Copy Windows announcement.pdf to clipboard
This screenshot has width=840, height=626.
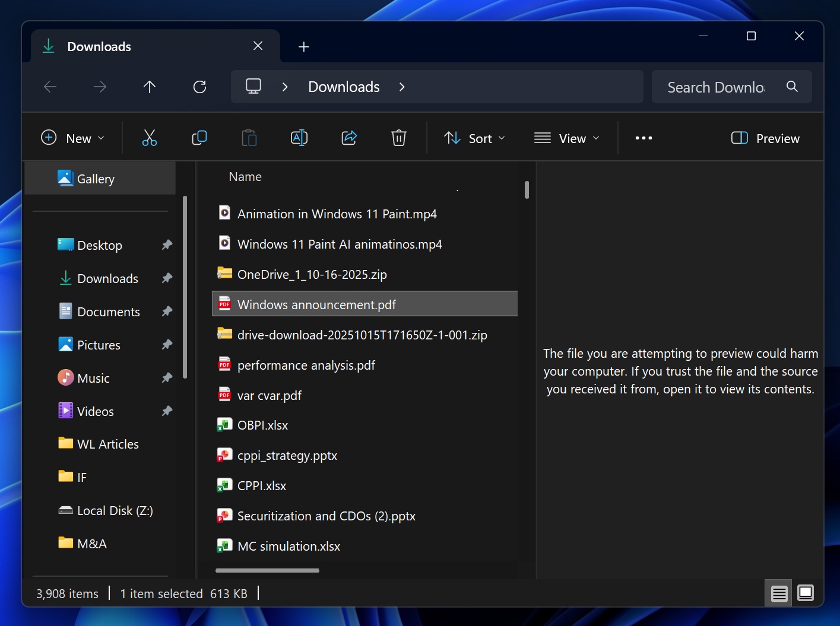199,138
